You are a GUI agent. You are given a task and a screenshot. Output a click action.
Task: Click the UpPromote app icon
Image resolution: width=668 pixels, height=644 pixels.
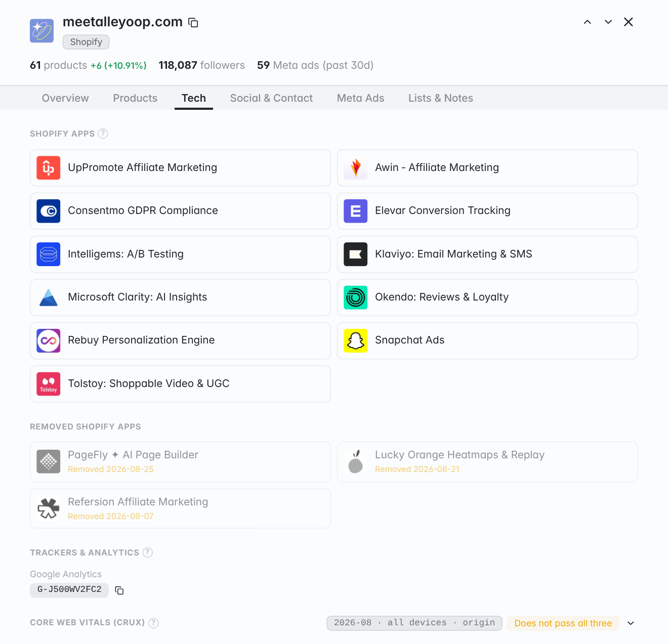49,168
